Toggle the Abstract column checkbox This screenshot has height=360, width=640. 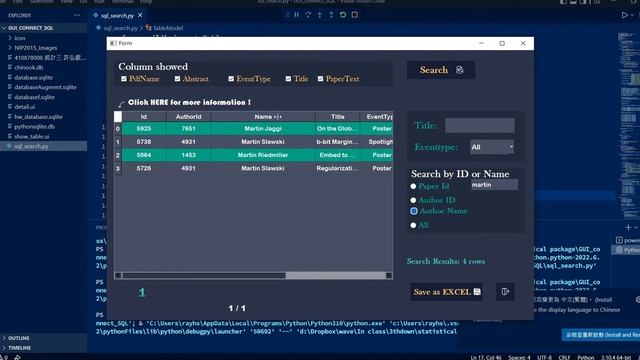[177, 79]
